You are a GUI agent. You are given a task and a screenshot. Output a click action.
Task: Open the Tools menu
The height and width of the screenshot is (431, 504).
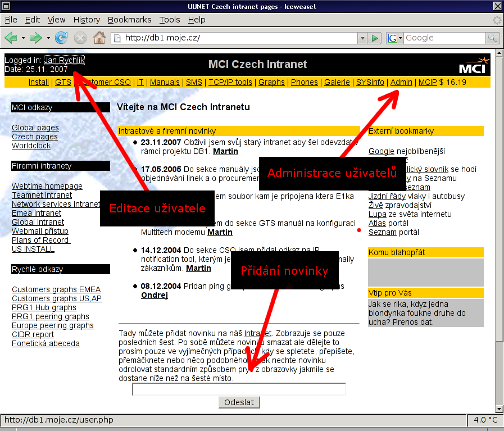point(169,20)
